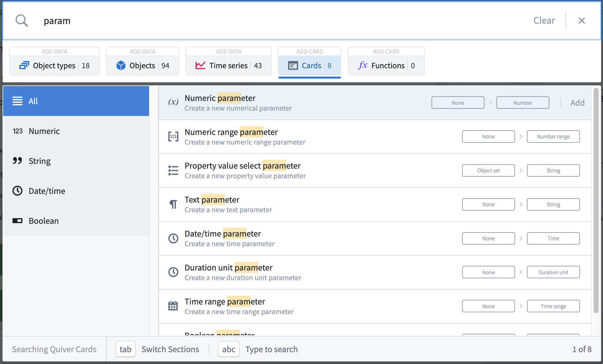
Task: Click the 1 of 8 result counter
Action: coord(582,349)
